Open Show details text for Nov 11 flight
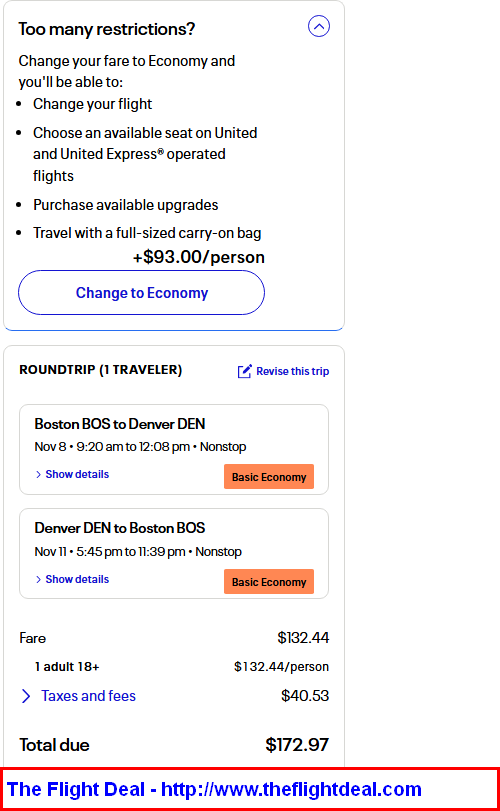The height and width of the screenshot is (811, 500). 77,579
